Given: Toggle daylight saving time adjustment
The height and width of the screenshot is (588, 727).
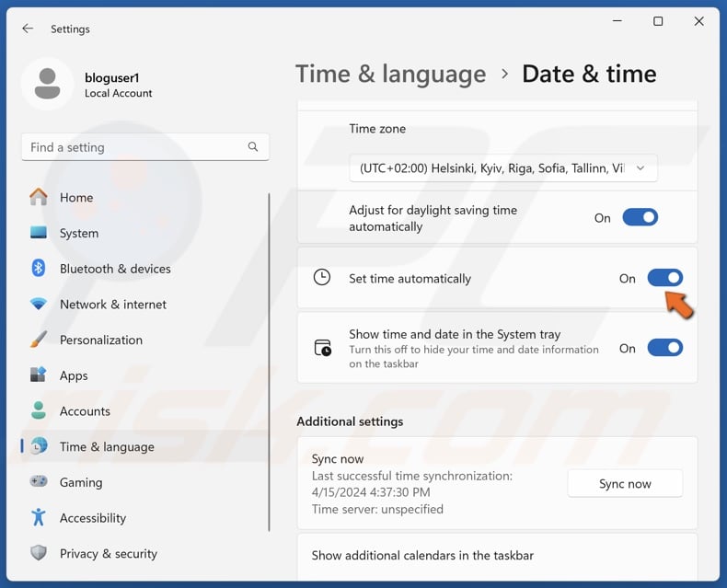Looking at the screenshot, I should tap(640, 217).
